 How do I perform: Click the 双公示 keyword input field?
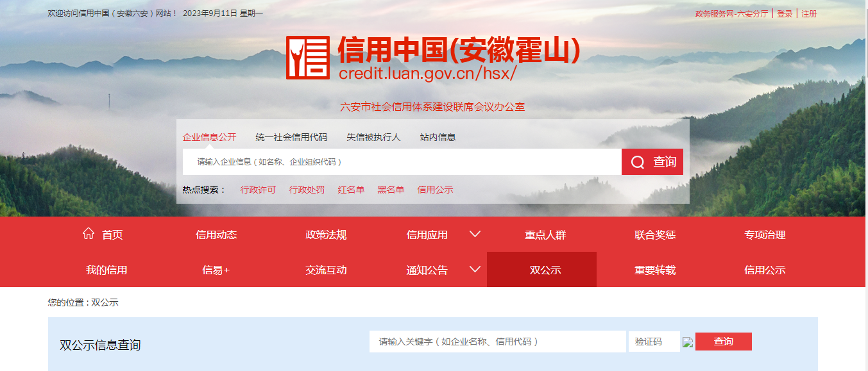tap(497, 342)
